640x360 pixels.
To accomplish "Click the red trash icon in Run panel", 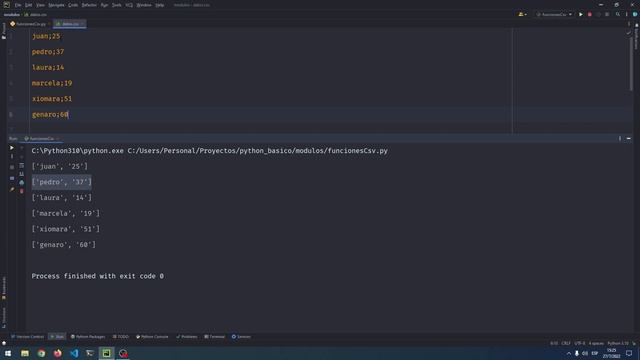I will point(22,191).
